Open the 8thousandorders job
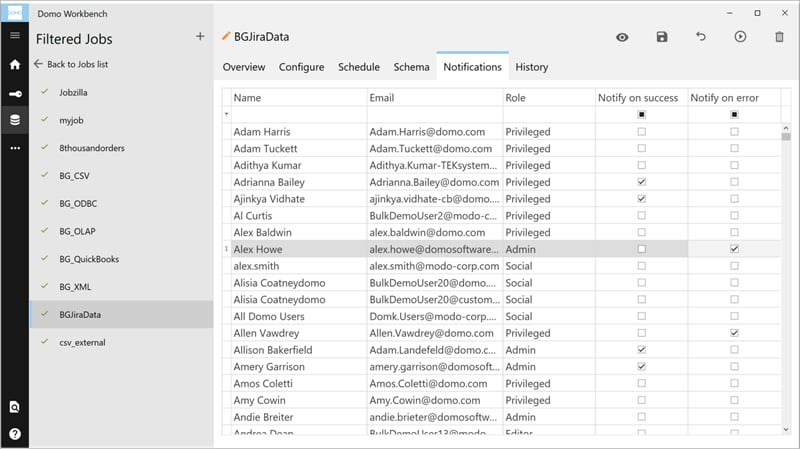Screen dimensions: 800x449 (121, 148)
